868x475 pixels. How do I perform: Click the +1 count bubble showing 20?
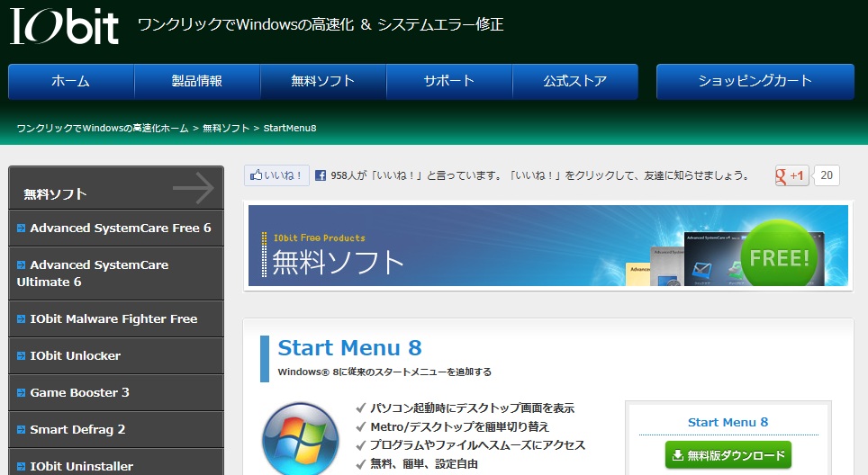[826, 175]
